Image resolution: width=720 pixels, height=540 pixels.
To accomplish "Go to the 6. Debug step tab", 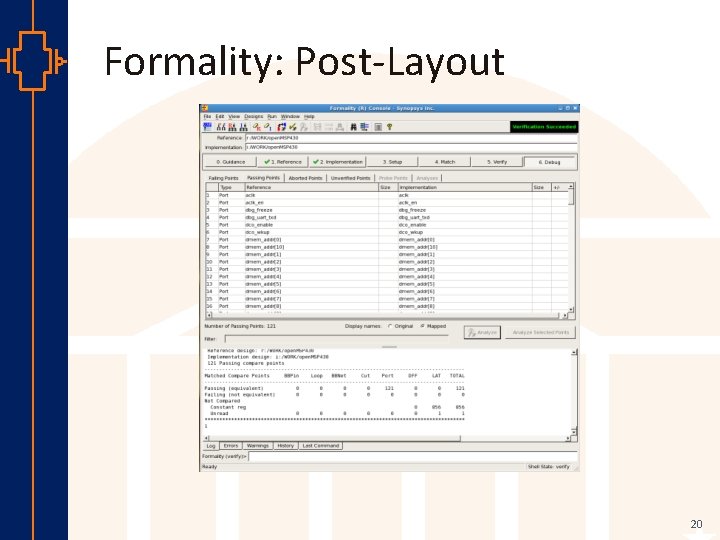I will (549, 162).
